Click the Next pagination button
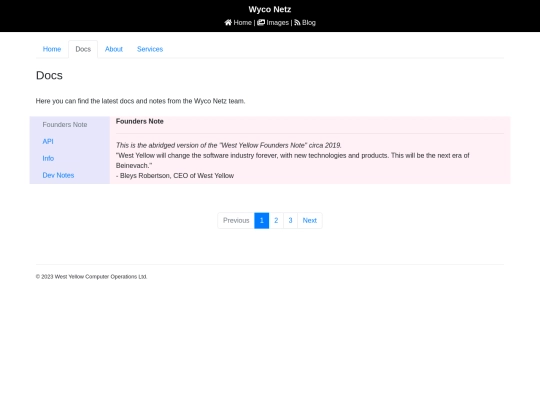 tap(310, 220)
